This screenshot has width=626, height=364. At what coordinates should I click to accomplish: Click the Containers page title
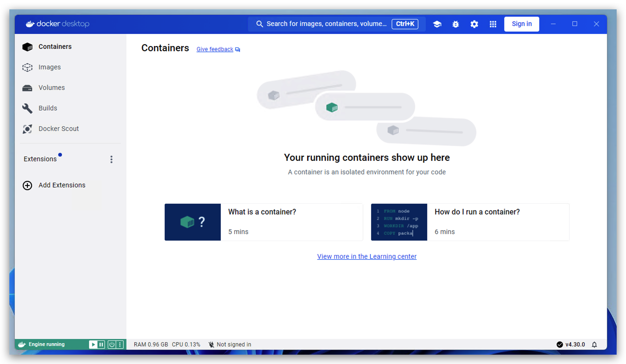coord(165,48)
